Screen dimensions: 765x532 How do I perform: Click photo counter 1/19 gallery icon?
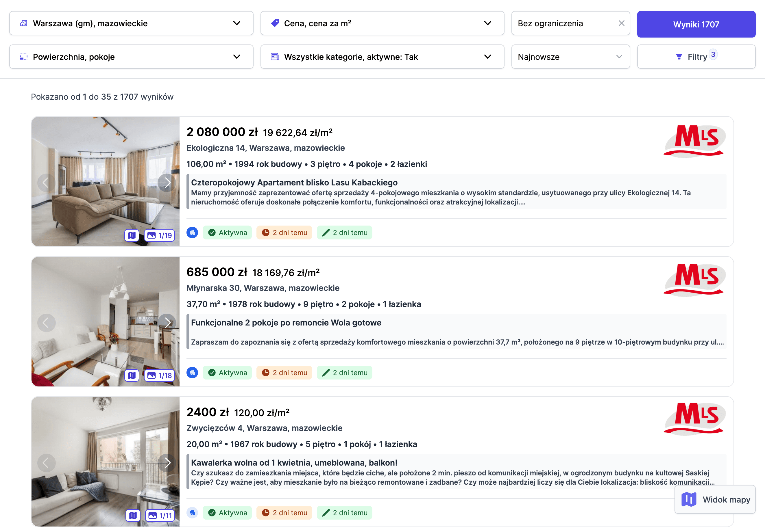[x=160, y=235]
